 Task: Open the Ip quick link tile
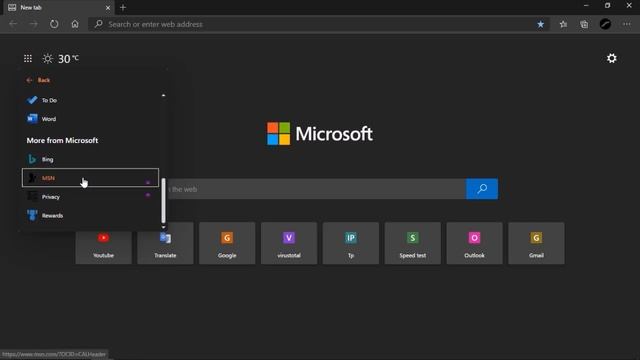click(351, 243)
